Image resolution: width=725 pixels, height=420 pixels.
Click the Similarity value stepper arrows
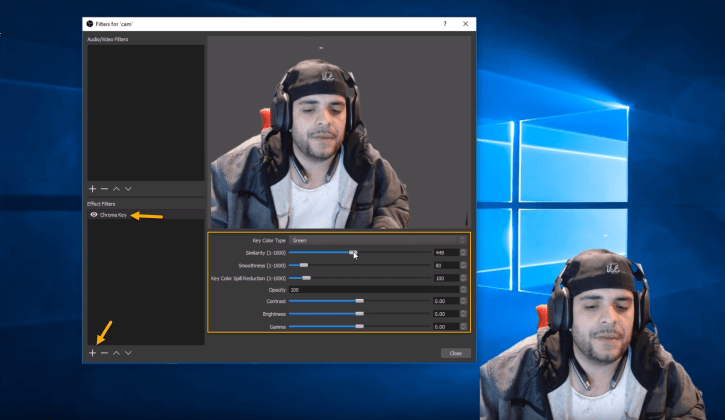(x=463, y=253)
